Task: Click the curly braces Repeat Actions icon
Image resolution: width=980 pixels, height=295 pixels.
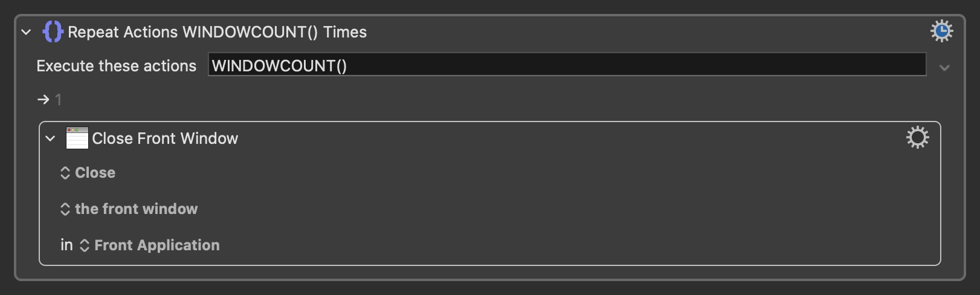Action: click(53, 31)
